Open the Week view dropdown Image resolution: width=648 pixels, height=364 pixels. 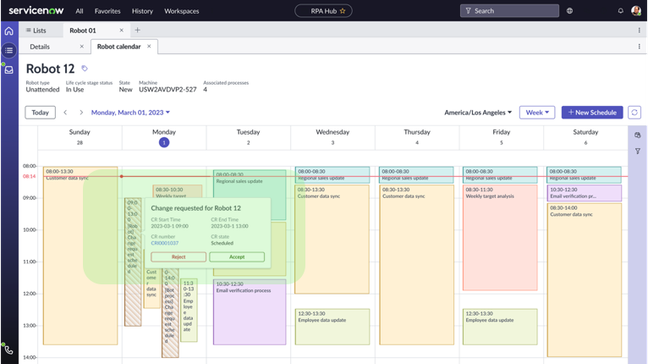[x=537, y=112]
